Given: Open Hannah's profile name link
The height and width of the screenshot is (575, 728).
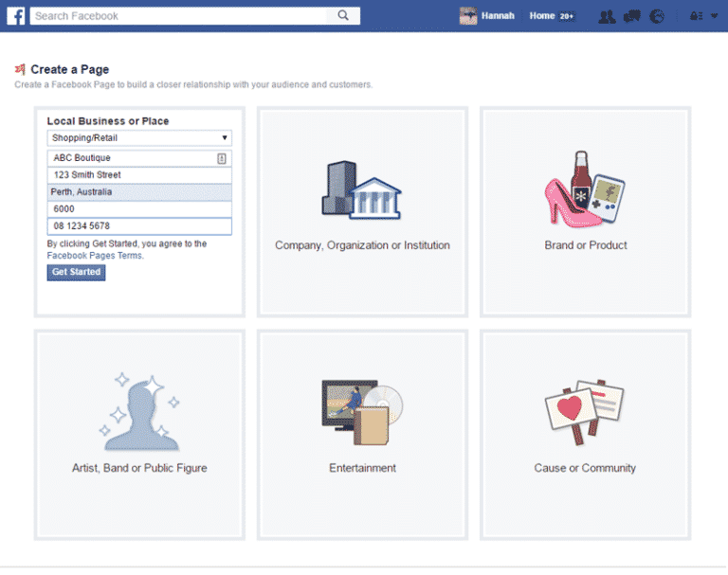Looking at the screenshot, I should (498, 16).
